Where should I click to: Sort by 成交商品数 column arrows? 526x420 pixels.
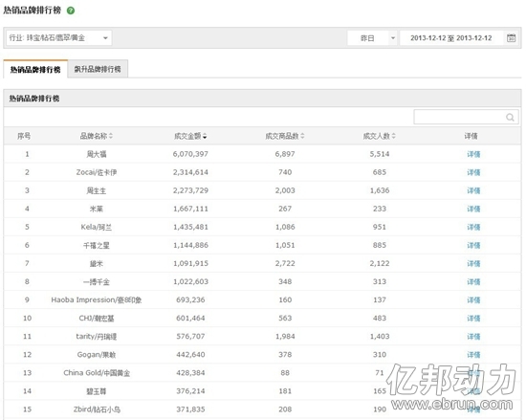point(302,136)
